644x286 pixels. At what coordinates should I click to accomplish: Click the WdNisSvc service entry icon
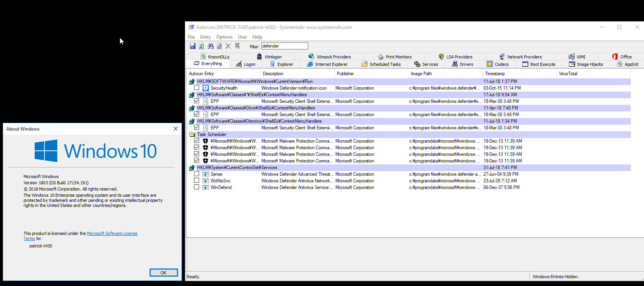205,181
